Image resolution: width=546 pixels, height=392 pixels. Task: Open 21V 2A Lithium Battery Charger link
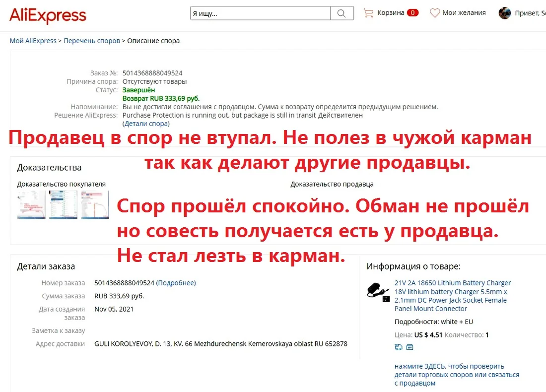coord(453,296)
